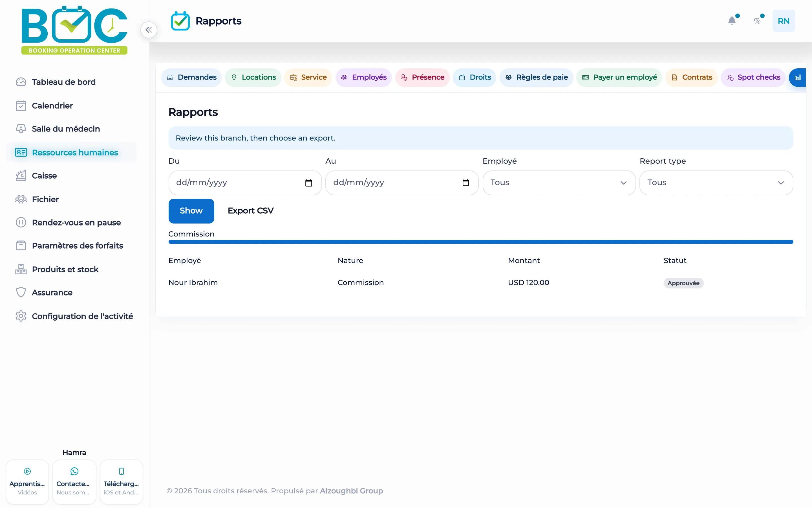Focus the Du date input field
The image size is (812, 508).
[245, 183]
